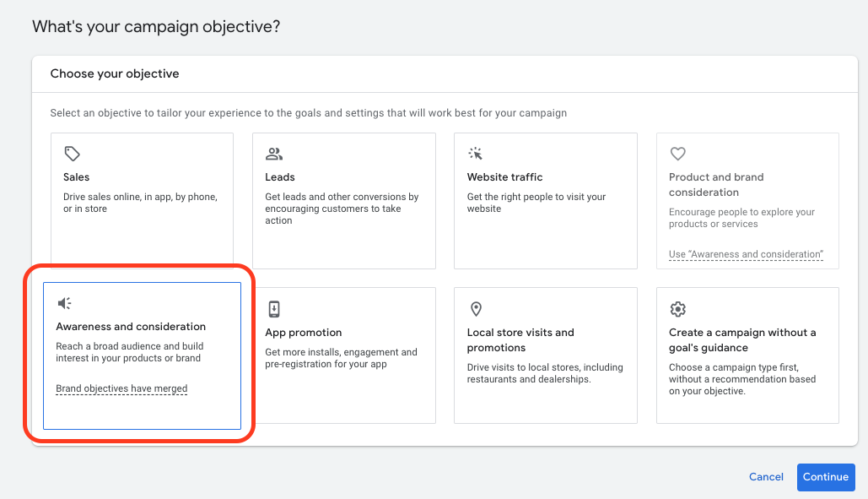
Task: Click the gear icon for no-goal campaign
Action: click(x=677, y=309)
